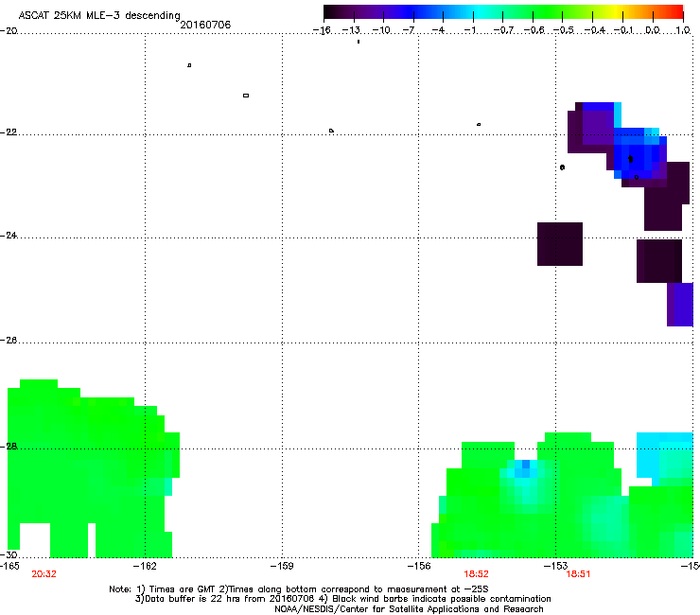Screen dimensions: 700x615
Task: Click the isolated dark square on the -153 longitude line
Action: 560,244
